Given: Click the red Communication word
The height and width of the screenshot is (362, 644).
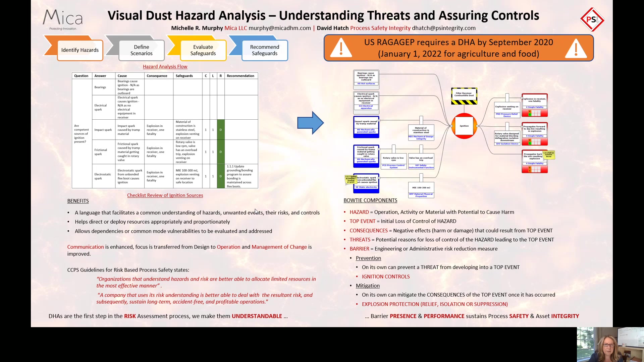Looking at the screenshot, I should [86, 247].
